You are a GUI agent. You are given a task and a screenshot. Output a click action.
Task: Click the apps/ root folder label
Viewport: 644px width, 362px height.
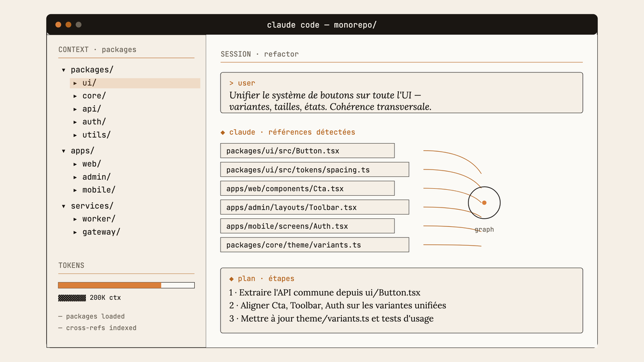point(82,151)
